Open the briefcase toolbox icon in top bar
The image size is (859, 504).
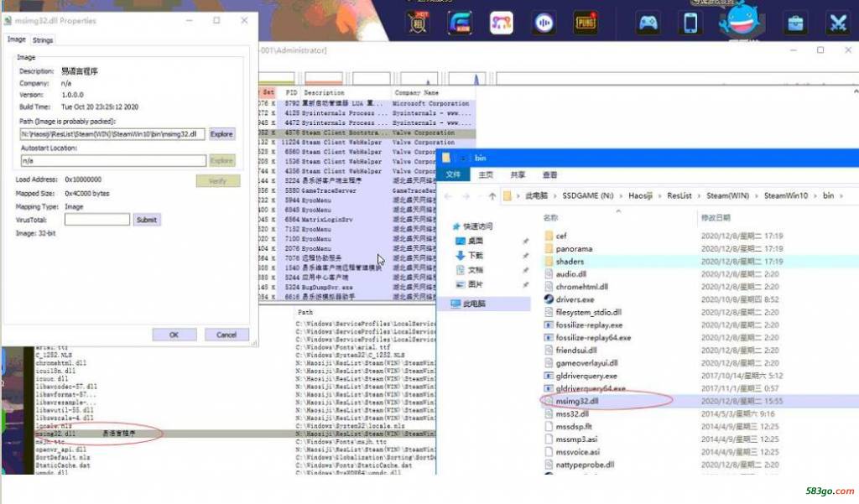(795, 23)
